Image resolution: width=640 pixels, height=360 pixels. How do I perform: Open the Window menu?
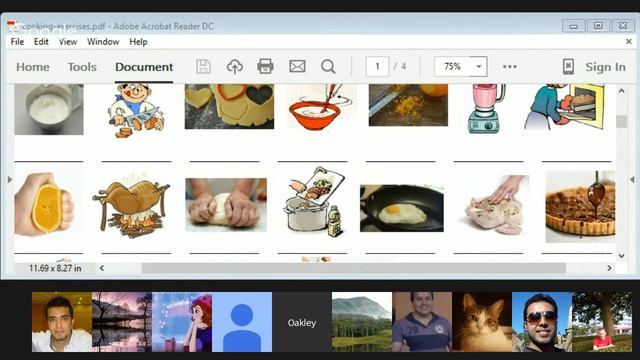click(103, 42)
